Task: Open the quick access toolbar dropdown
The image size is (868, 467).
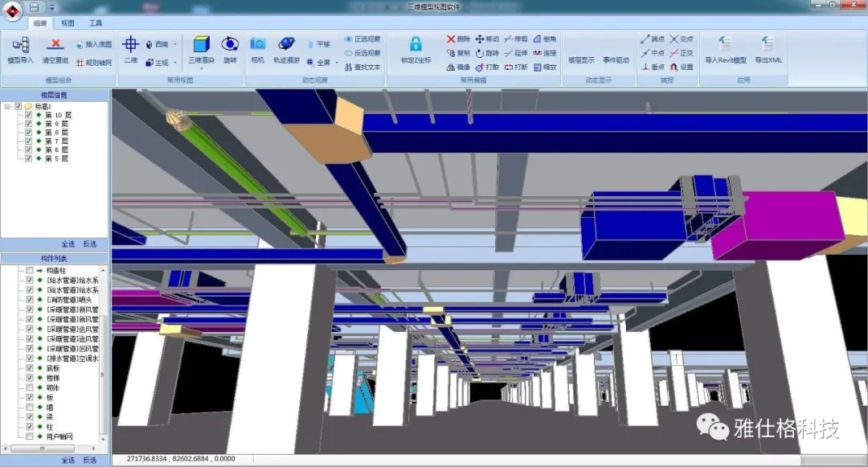Action: pyautogui.click(x=52, y=8)
